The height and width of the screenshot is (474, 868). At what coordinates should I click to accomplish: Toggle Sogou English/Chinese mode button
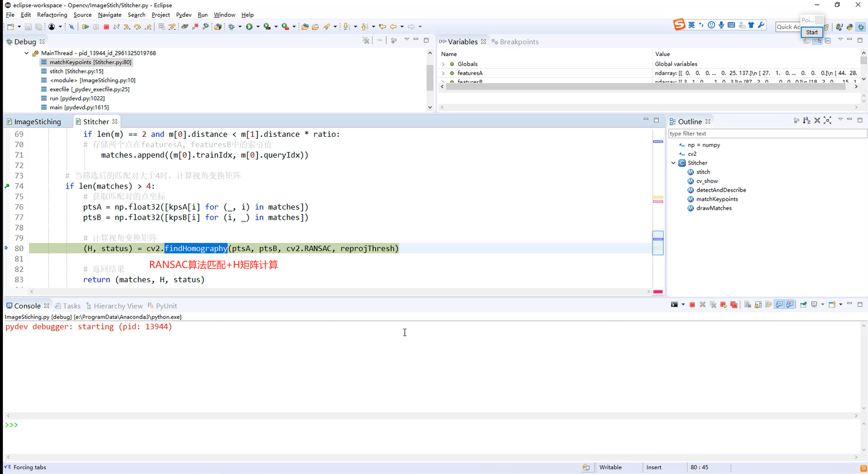(691, 25)
